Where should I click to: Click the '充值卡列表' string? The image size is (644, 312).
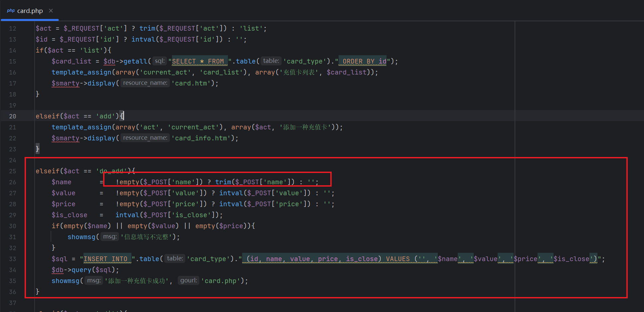pos(299,73)
